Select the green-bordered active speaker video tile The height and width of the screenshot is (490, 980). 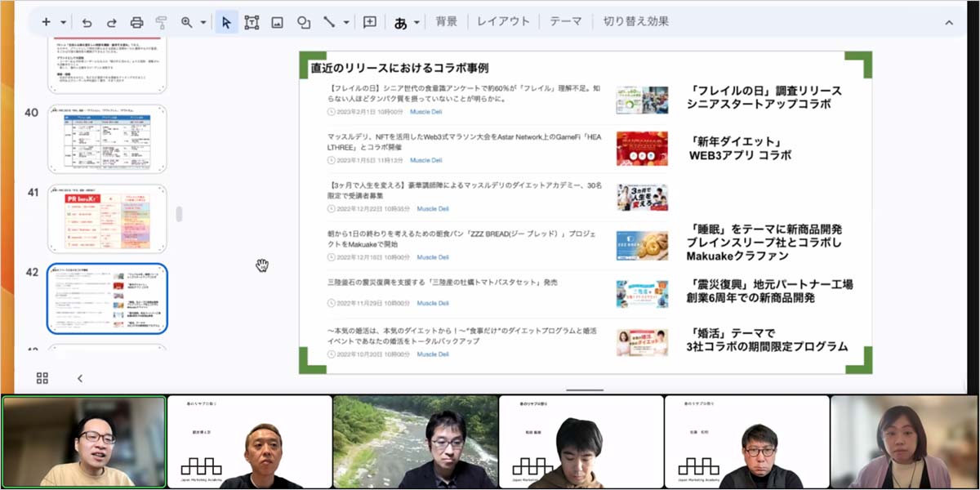(x=83, y=442)
